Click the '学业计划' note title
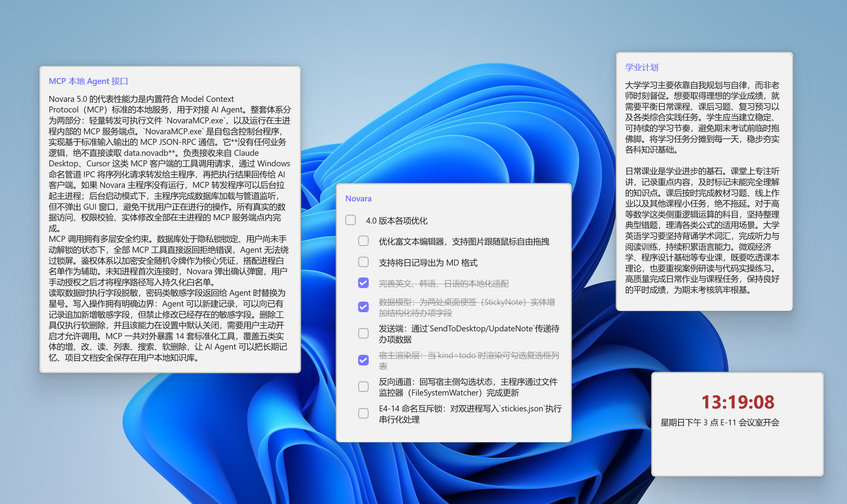The width and height of the screenshot is (847, 504). [x=641, y=67]
